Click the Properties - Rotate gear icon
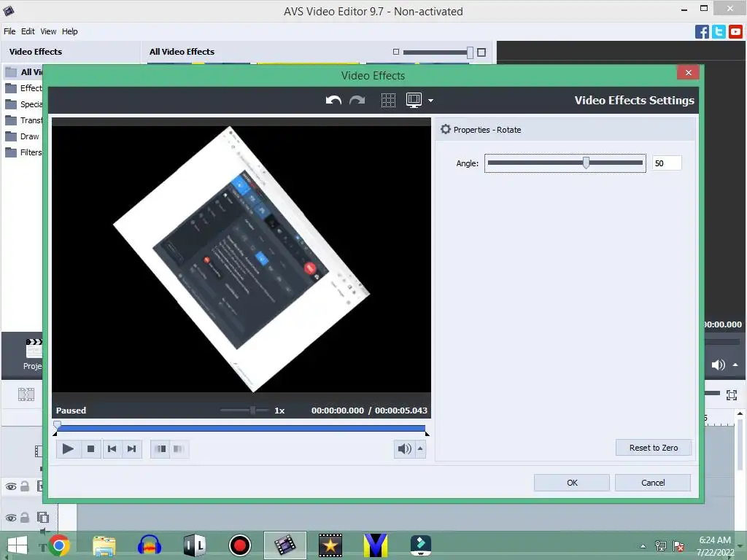The width and height of the screenshot is (747, 560). pyautogui.click(x=446, y=129)
